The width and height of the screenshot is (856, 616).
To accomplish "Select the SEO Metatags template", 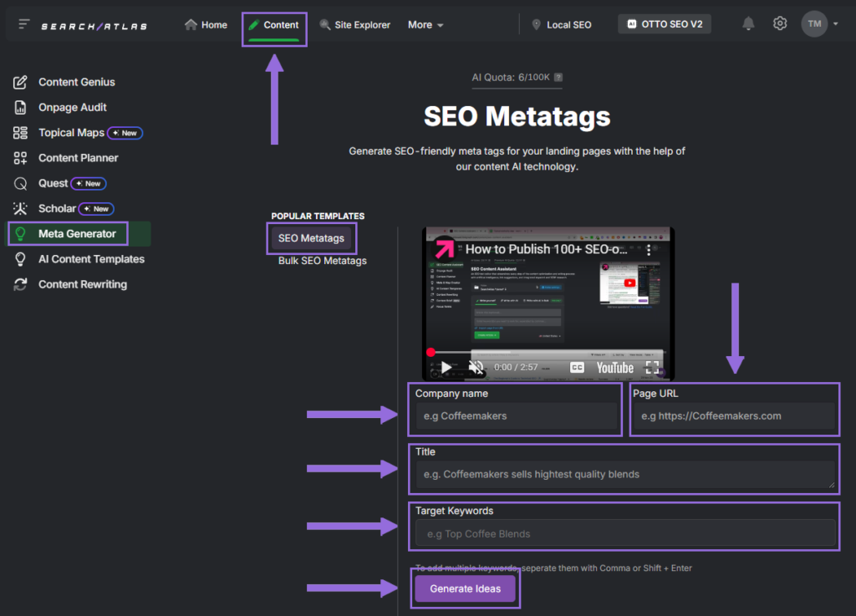I will coord(311,238).
